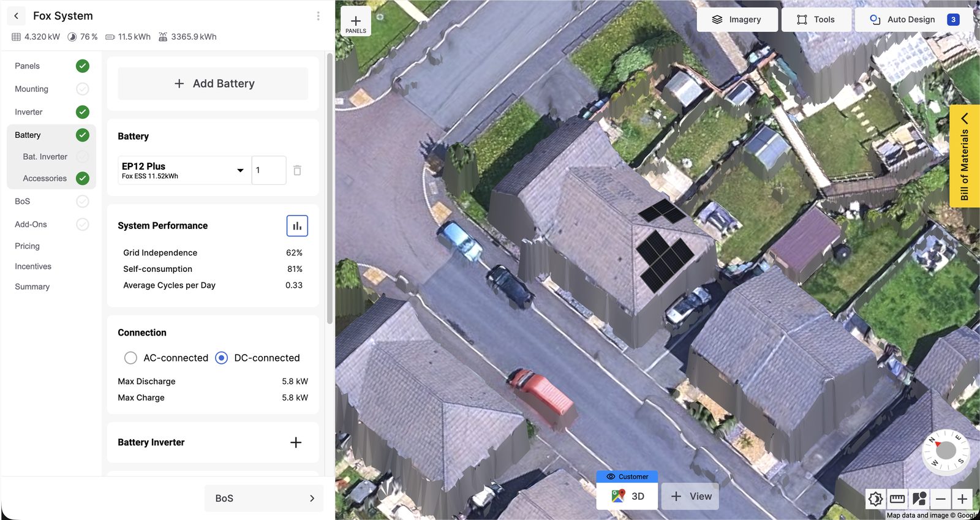Proceed to the BoS next step

264,498
